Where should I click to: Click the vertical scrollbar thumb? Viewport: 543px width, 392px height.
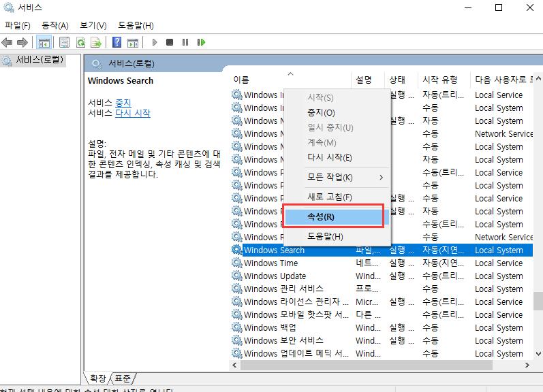click(538, 301)
